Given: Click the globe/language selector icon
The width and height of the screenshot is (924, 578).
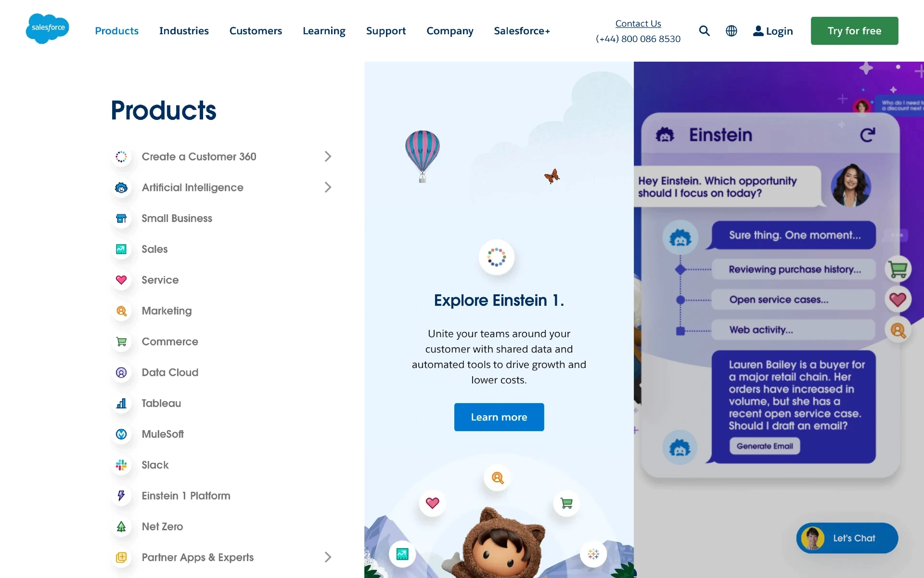Looking at the screenshot, I should [731, 31].
